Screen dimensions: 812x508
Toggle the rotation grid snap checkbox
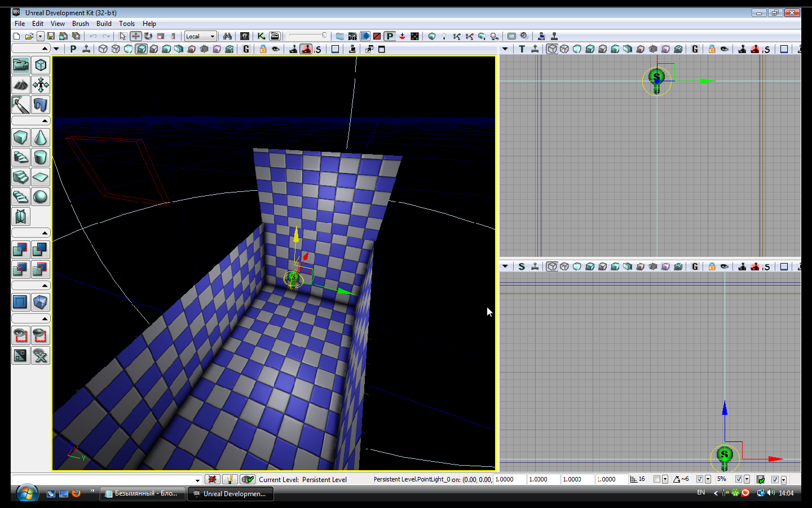point(699,479)
